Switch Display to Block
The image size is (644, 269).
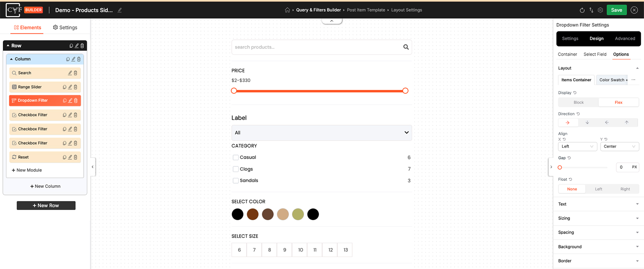click(x=578, y=102)
